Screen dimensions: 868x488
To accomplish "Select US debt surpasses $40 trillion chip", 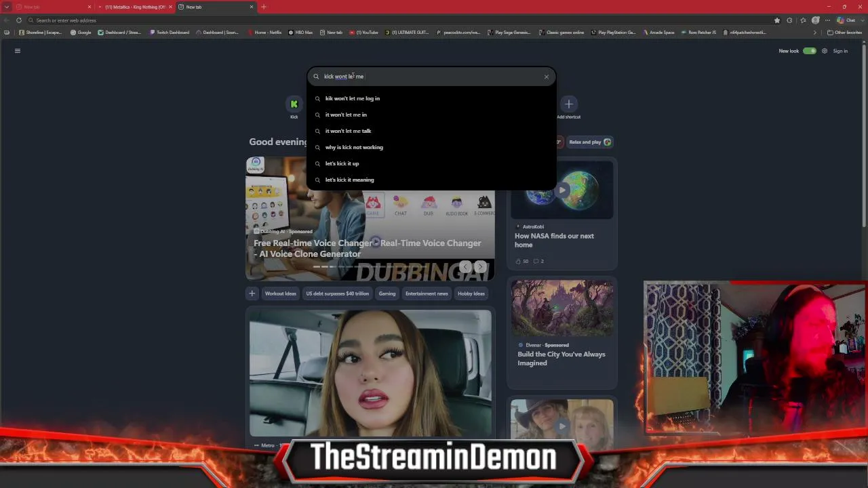I will (337, 293).
